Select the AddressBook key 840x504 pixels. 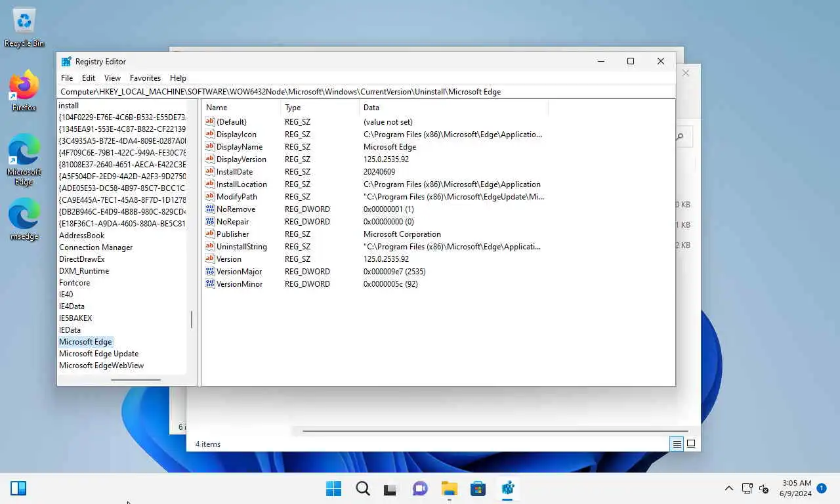pos(82,236)
